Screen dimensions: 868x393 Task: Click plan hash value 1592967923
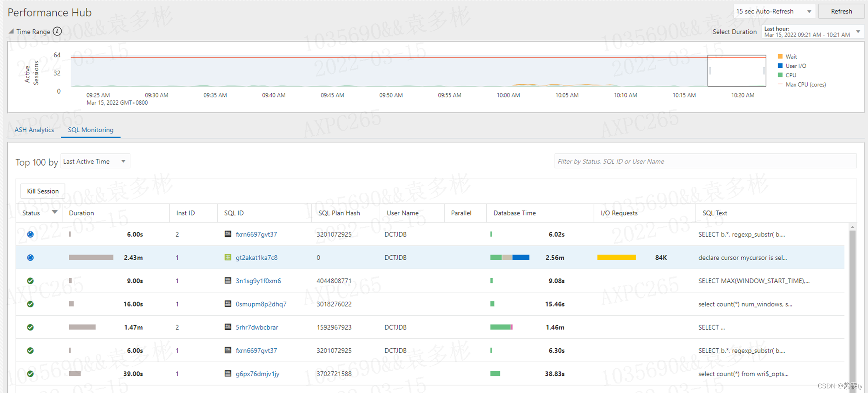(x=334, y=327)
